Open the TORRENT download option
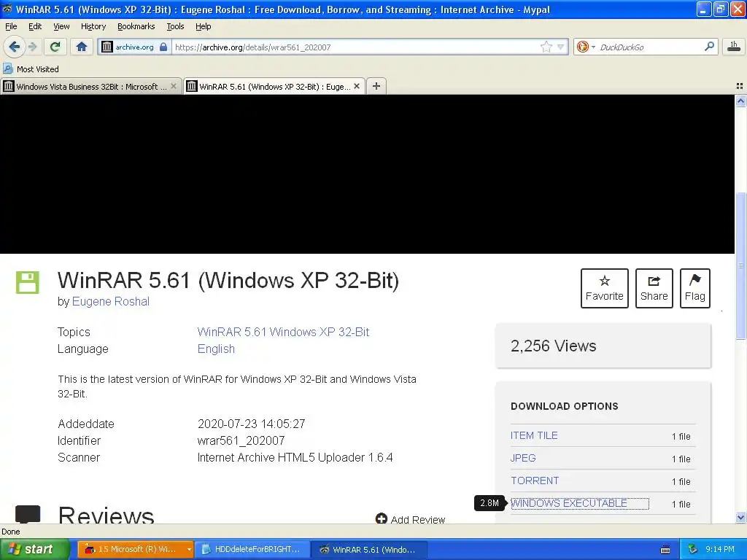The height and width of the screenshot is (560, 747). coord(535,481)
